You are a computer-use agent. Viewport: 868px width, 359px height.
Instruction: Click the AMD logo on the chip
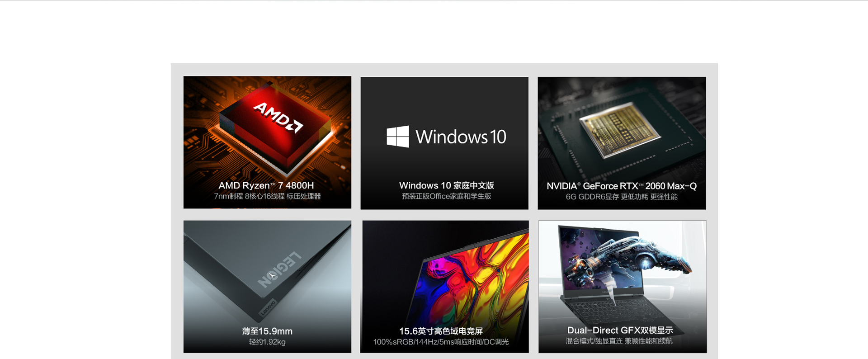[x=278, y=117]
